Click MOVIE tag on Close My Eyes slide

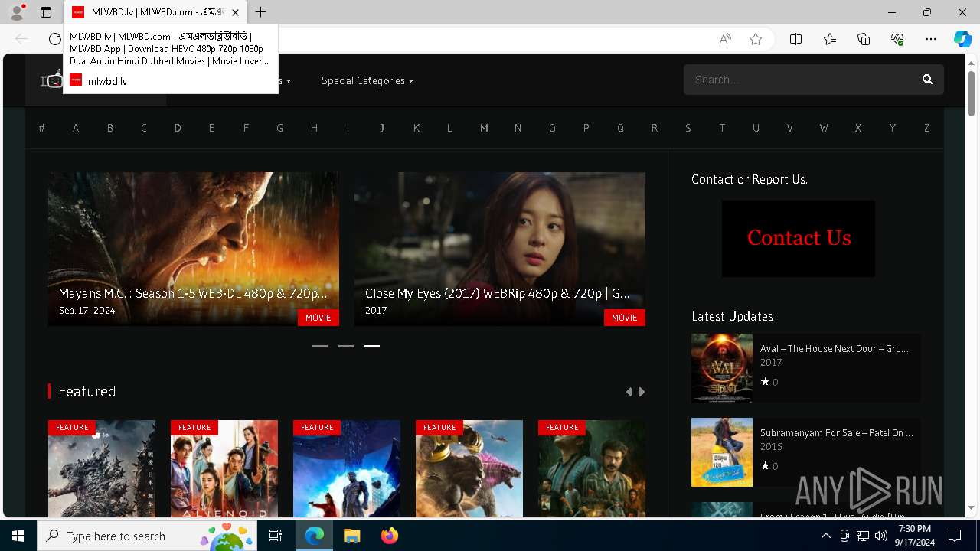[x=625, y=318]
